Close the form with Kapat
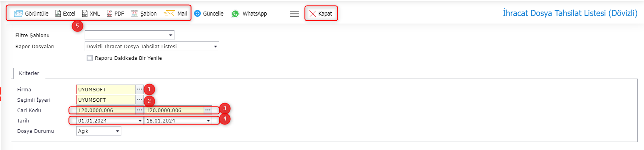 (321, 14)
